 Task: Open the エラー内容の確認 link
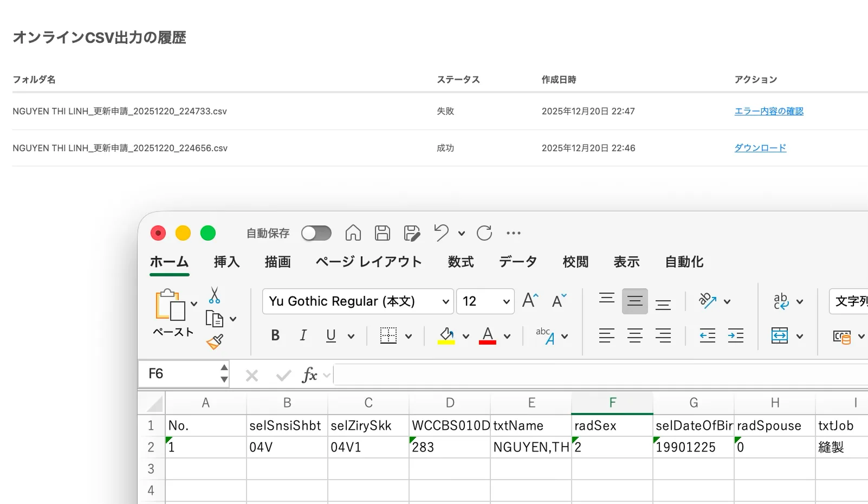(x=769, y=111)
